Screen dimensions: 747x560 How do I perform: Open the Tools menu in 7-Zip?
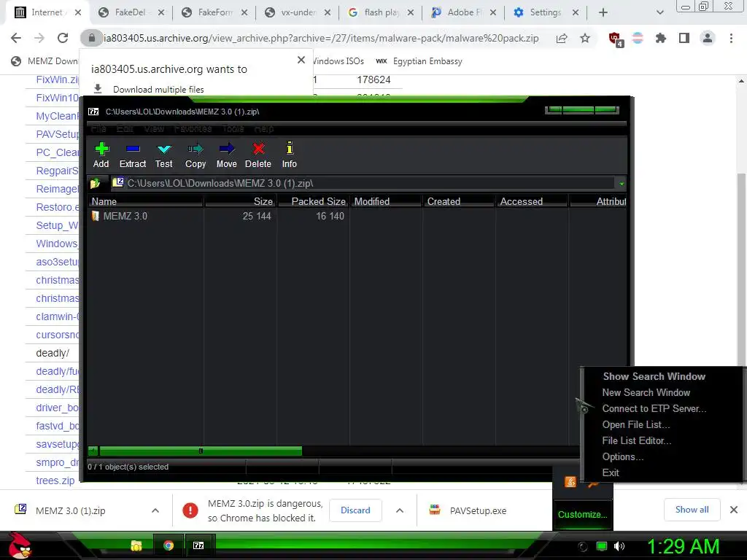[233, 128]
